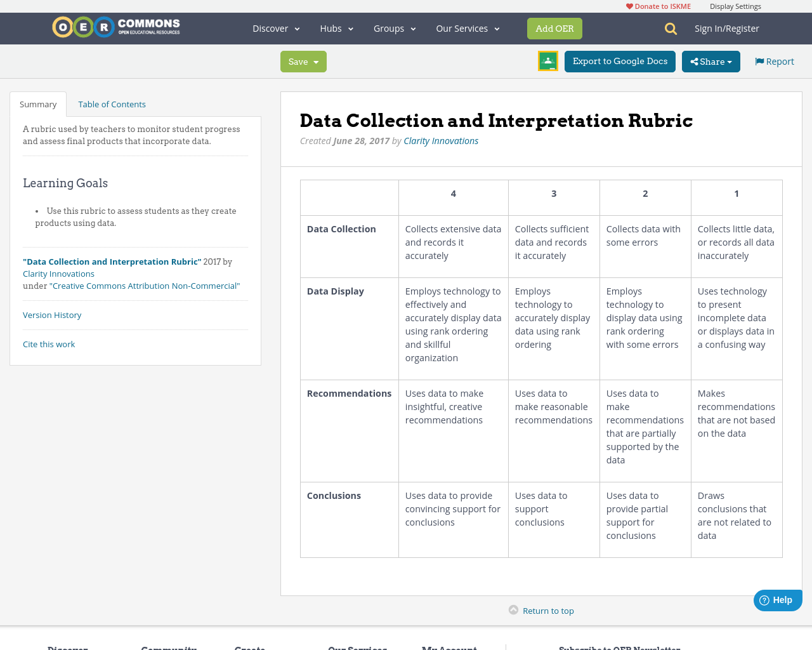Select the Summary tab
This screenshot has width=812, height=650.
click(38, 103)
